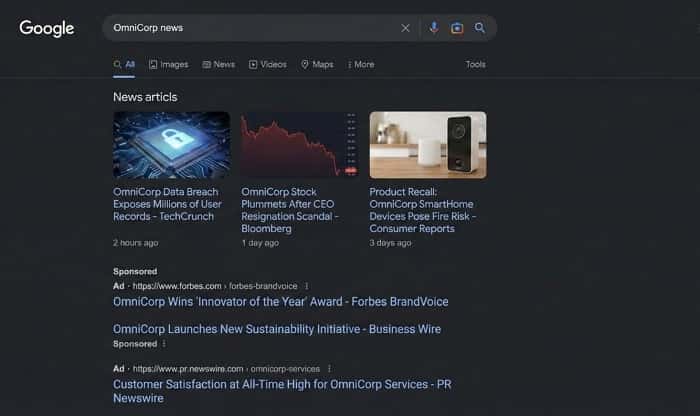This screenshot has width=700, height=416.
Task: Open three-dot menu beside the forbes.com ad URL
Action: tap(306, 286)
